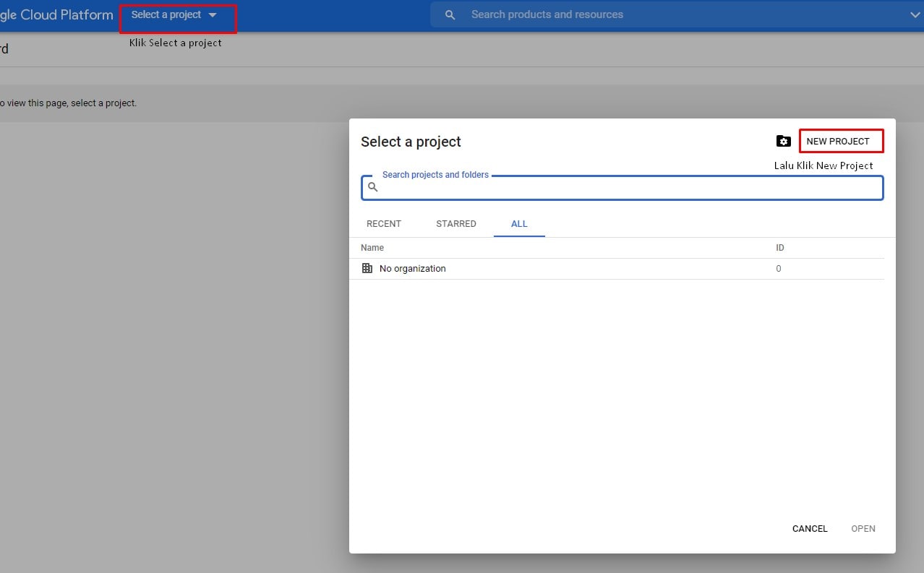This screenshot has height=573, width=924.
Task: Click the OPEN button
Action: pyautogui.click(x=863, y=528)
